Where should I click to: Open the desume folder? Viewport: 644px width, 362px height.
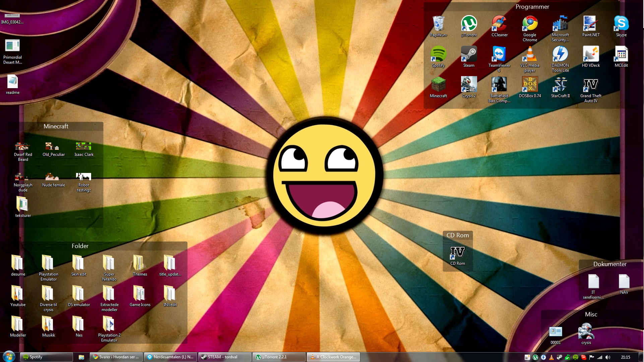pyautogui.click(x=18, y=265)
